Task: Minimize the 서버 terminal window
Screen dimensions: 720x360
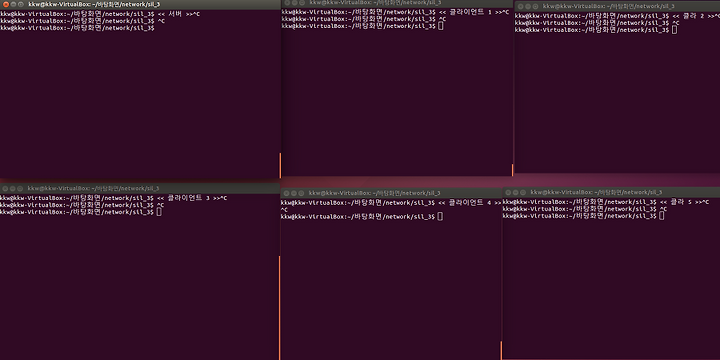Action: (x=13, y=4)
